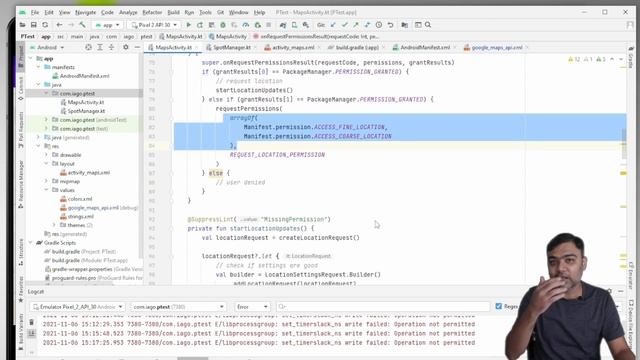
Task: Click the Structure side tab
Action: pyautogui.click(x=21, y=252)
